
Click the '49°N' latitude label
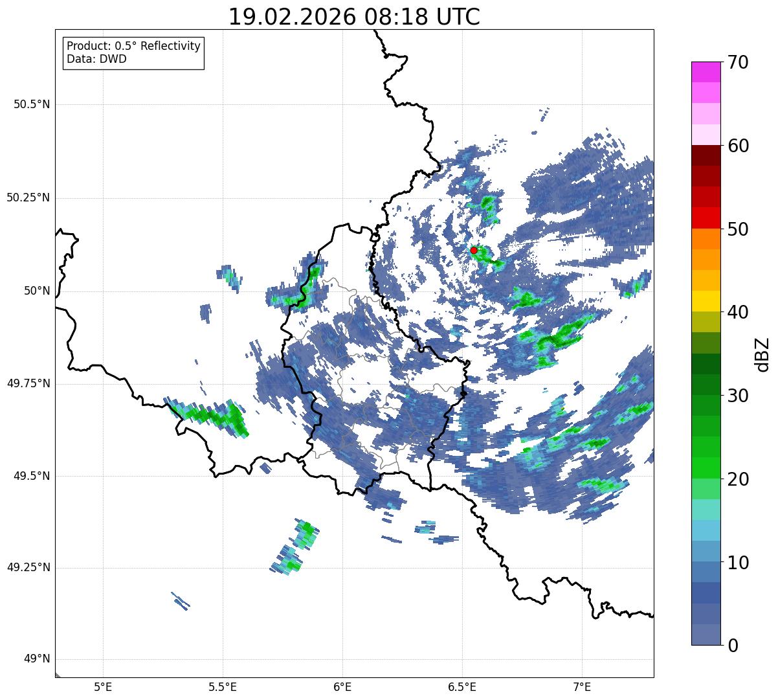coord(37,659)
